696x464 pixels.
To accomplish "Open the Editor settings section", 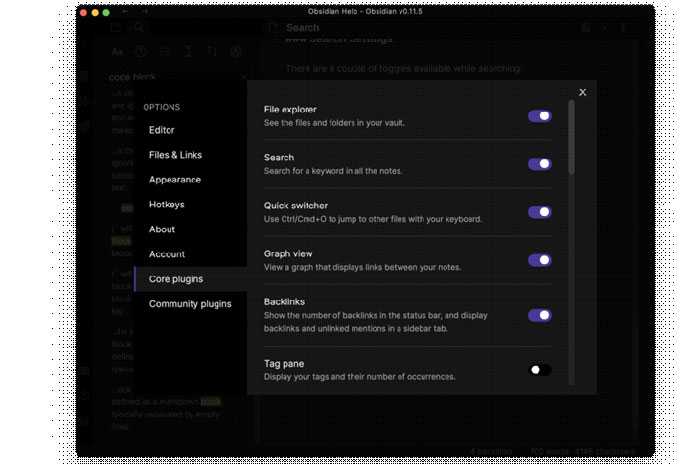I will point(162,130).
